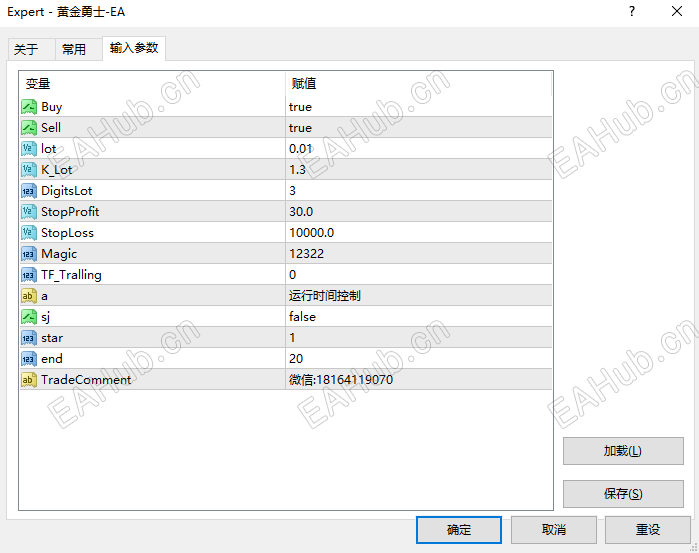Select the DigitsLot value 3
This screenshot has height=553, width=699.
coord(292,191)
